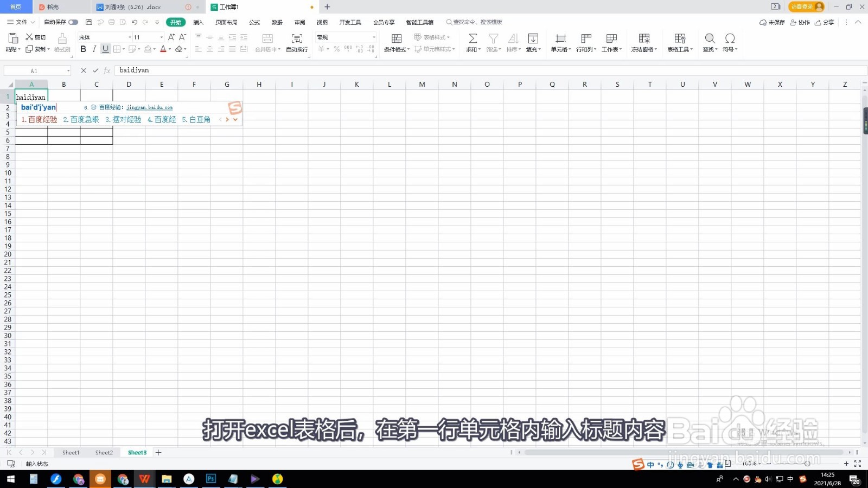Add a new sheet with plus button

pyautogui.click(x=158, y=452)
